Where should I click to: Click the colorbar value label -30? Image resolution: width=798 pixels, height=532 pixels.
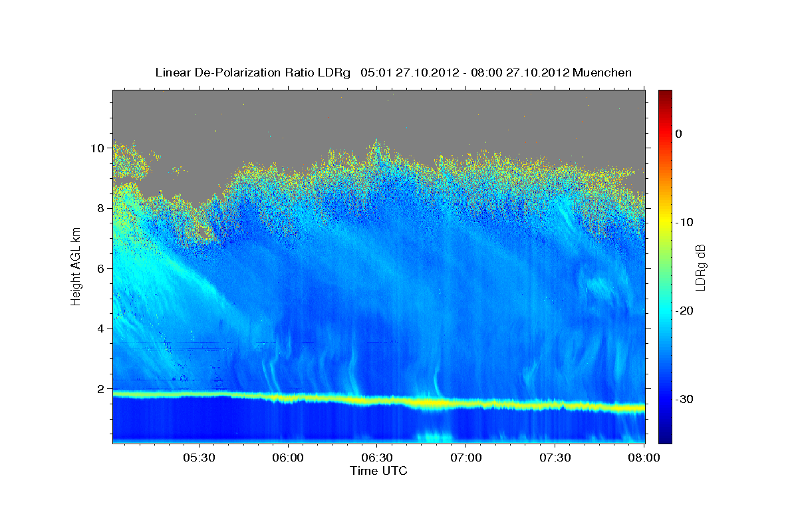coord(685,399)
